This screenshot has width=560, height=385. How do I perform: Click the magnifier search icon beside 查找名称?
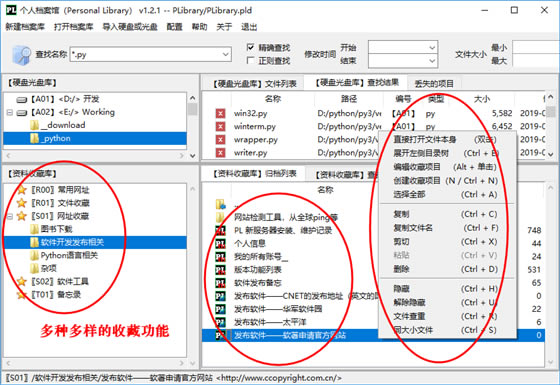click(x=21, y=55)
